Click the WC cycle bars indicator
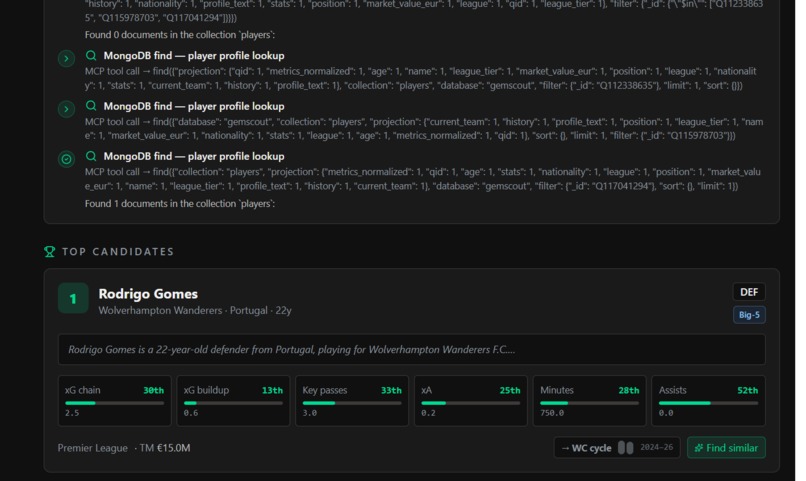The width and height of the screenshot is (806, 481). (x=626, y=448)
